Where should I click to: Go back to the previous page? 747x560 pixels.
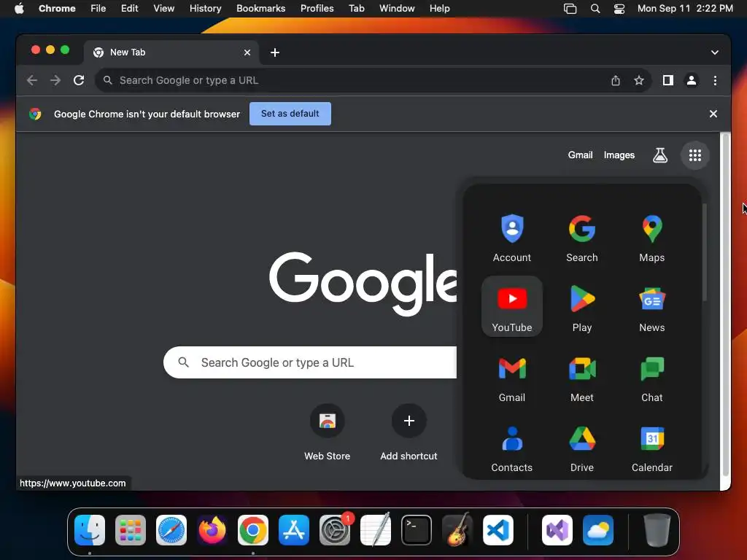(32, 80)
